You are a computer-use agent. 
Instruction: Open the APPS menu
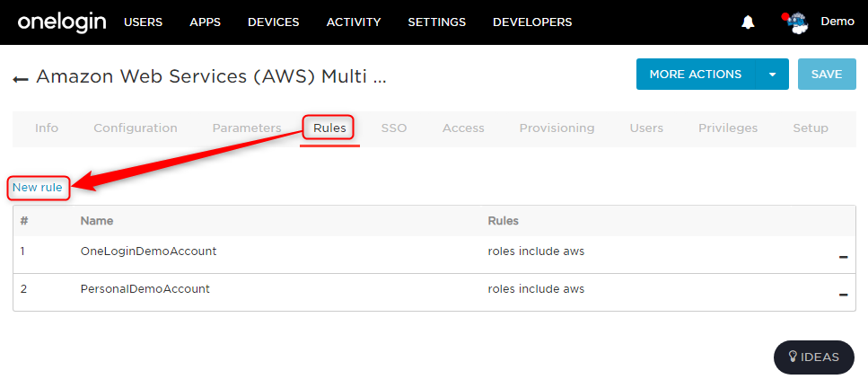[x=205, y=22]
